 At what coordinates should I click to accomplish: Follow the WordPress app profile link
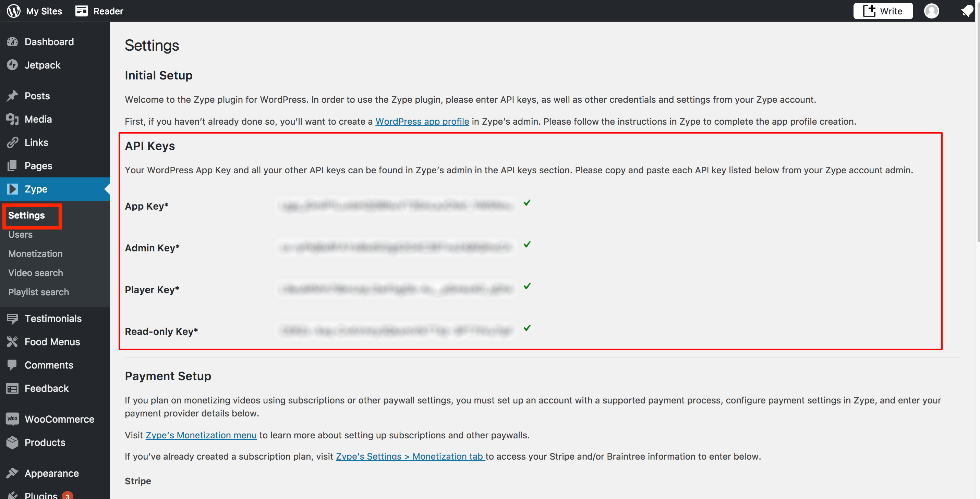(x=422, y=122)
